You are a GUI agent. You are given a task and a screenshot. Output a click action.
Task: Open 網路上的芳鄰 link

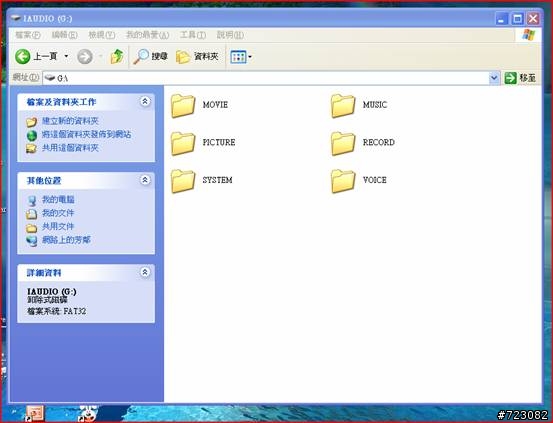66,240
